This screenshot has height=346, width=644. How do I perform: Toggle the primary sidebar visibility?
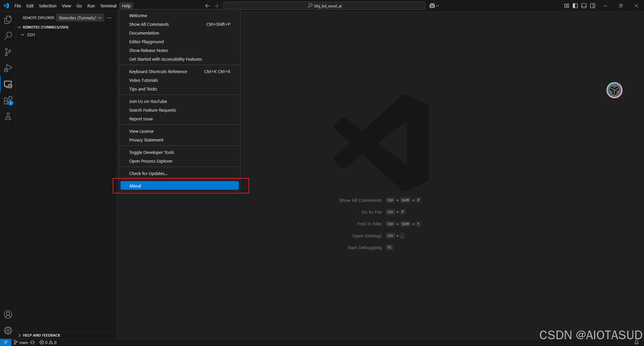(575, 6)
